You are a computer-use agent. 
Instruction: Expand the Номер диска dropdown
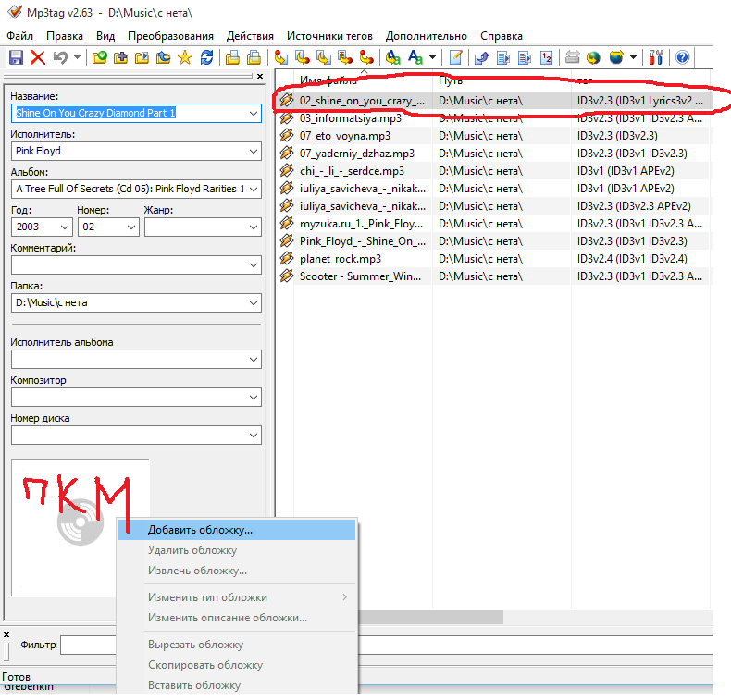tap(254, 436)
